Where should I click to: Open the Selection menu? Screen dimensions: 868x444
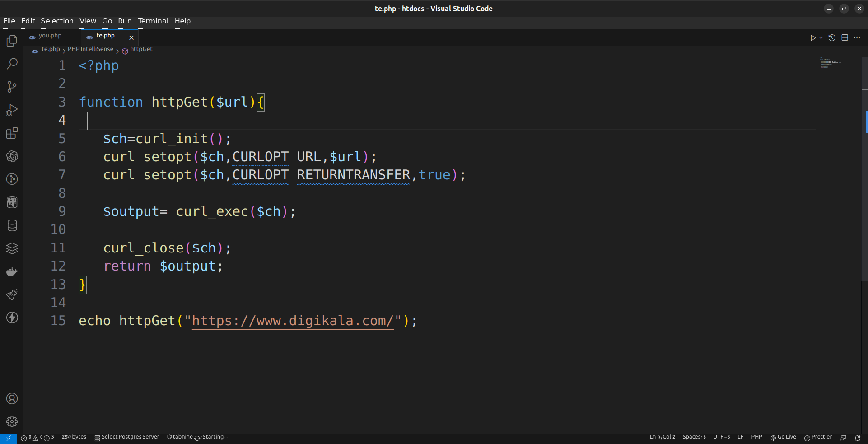click(x=57, y=21)
